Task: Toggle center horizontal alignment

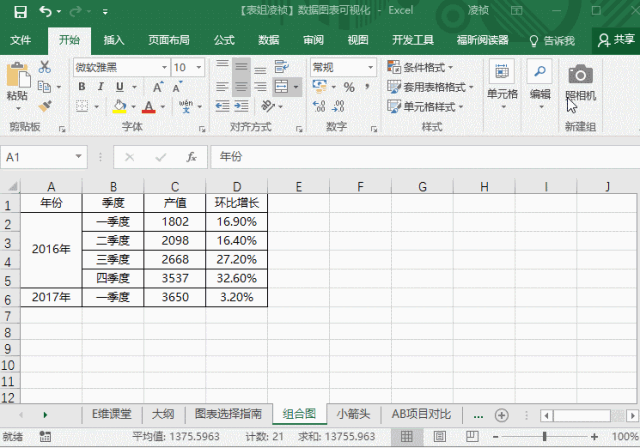Action: point(241,86)
